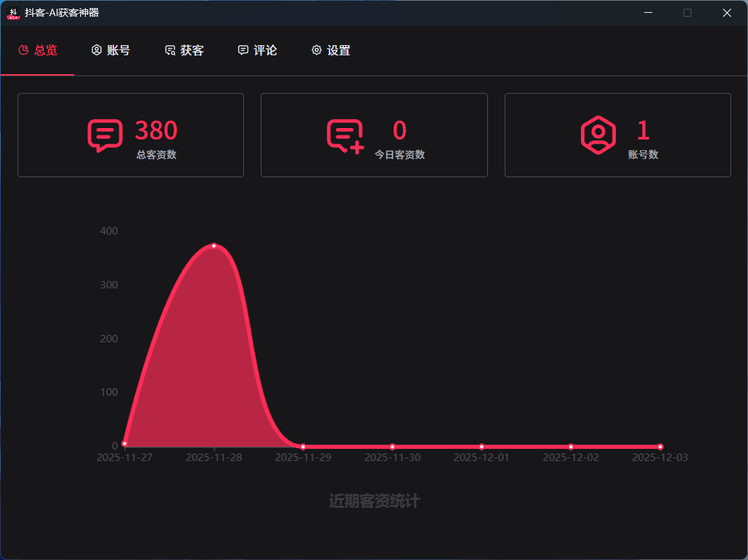Image resolution: width=748 pixels, height=560 pixels.
Task: Click the 近期客资统计 chart title
Action: [374, 501]
